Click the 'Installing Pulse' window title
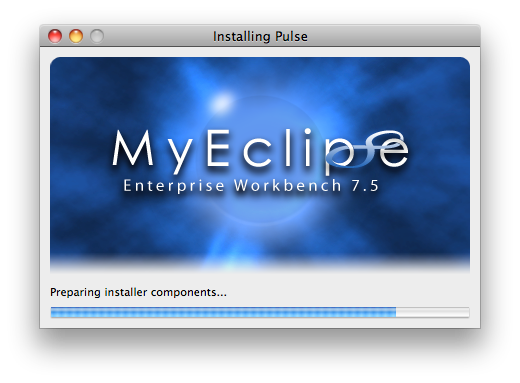The height and width of the screenshot is (383, 520). coord(260,36)
